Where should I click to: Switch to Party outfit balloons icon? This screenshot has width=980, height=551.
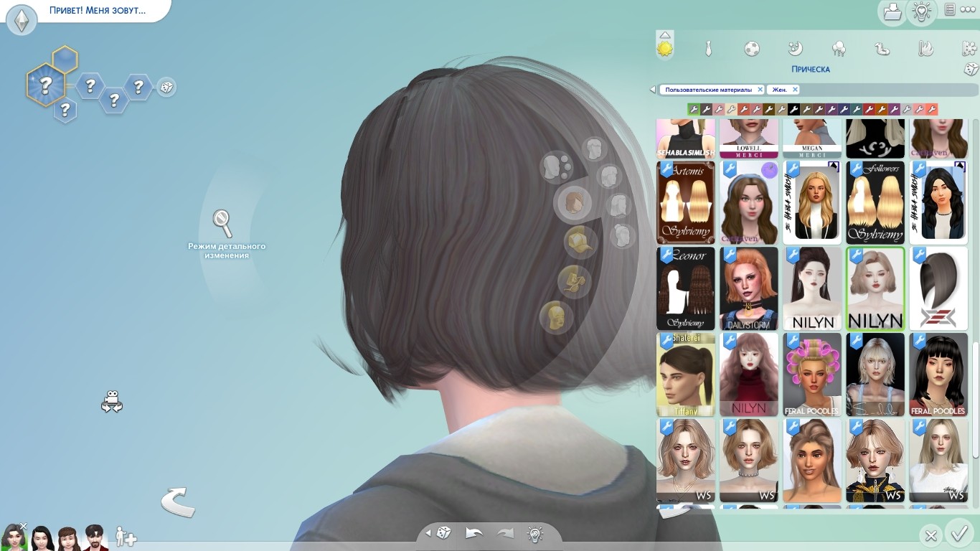(x=839, y=49)
